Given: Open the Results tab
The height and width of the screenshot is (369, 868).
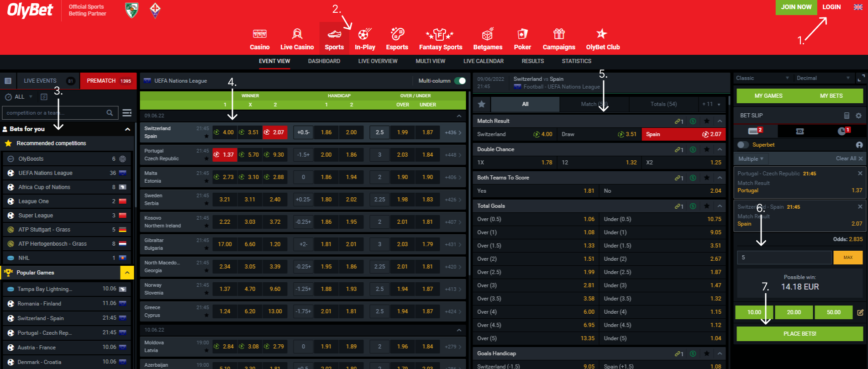Looking at the screenshot, I should tap(532, 61).
